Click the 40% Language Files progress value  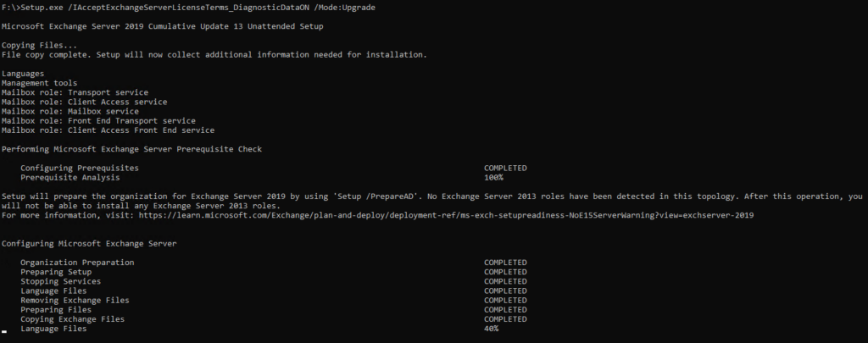tap(492, 328)
